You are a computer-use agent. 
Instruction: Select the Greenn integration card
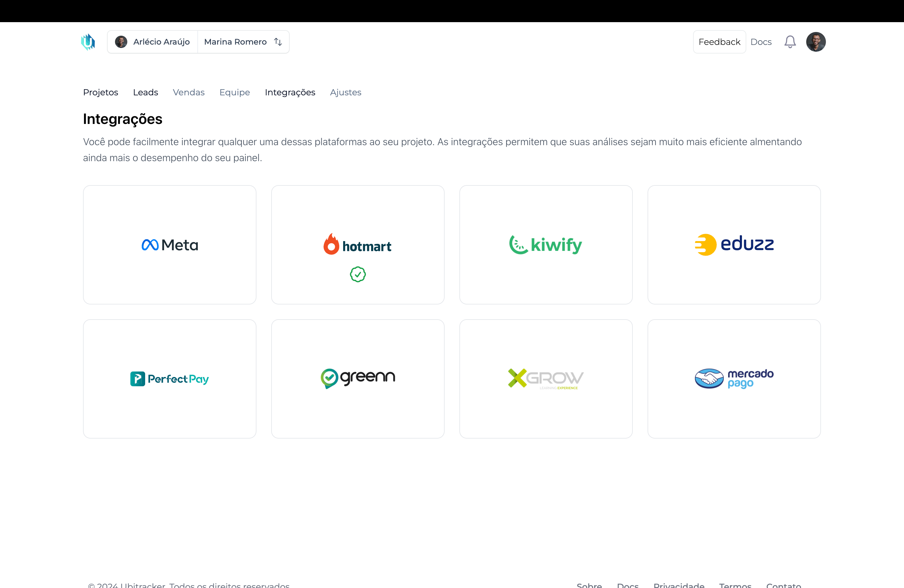(x=358, y=379)
